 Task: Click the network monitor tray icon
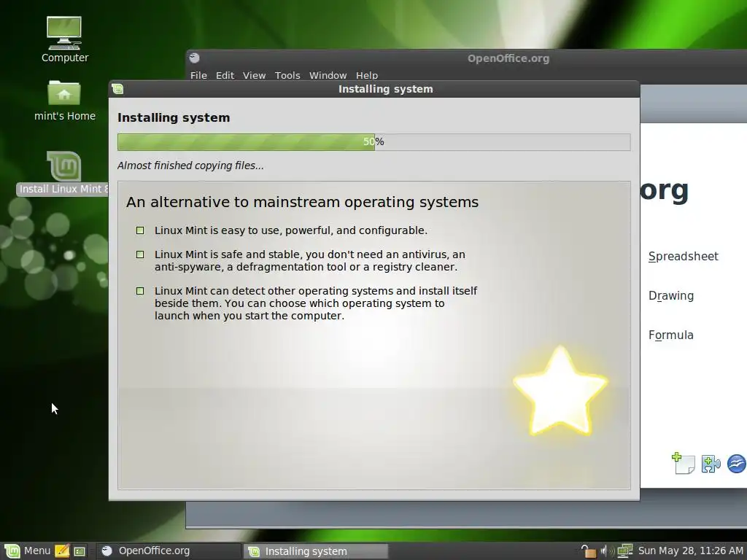624,551
